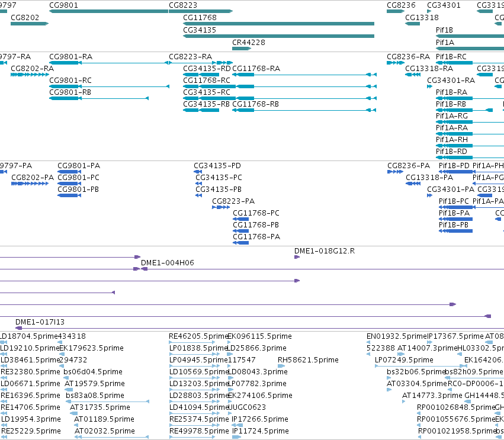
Task: Open protein label CG8202-PA
Action: pos(33,178)
